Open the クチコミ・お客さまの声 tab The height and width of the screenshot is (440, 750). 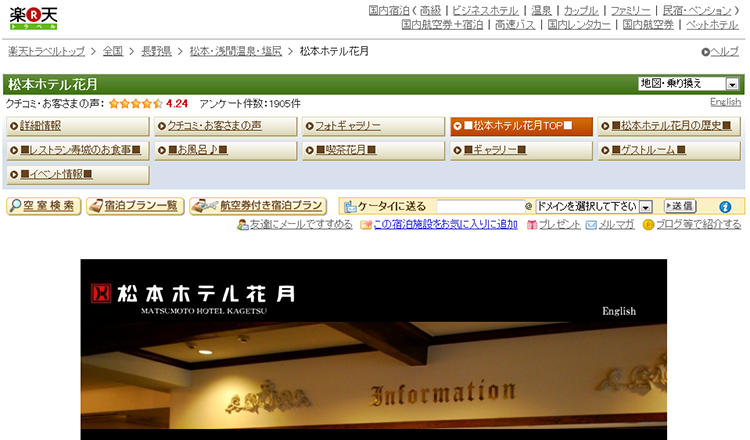coord(225,126)
